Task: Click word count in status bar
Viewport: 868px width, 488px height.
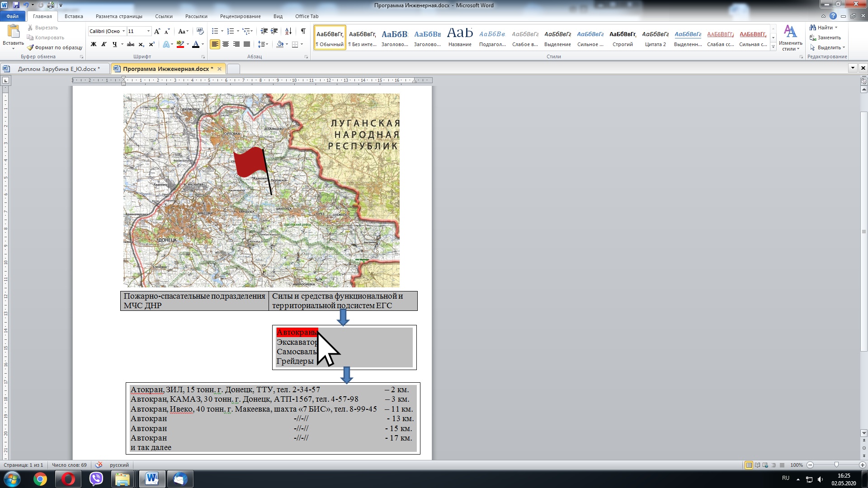Action: tap(69, 465)
